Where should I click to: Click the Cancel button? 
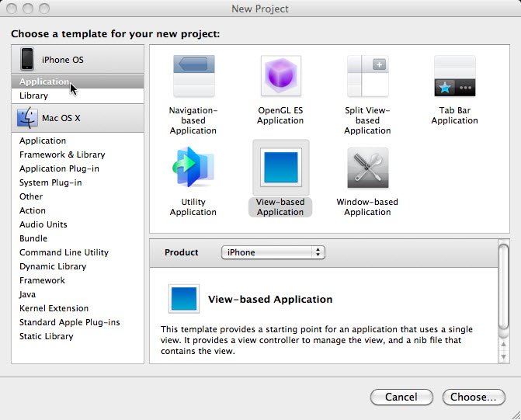401,397
